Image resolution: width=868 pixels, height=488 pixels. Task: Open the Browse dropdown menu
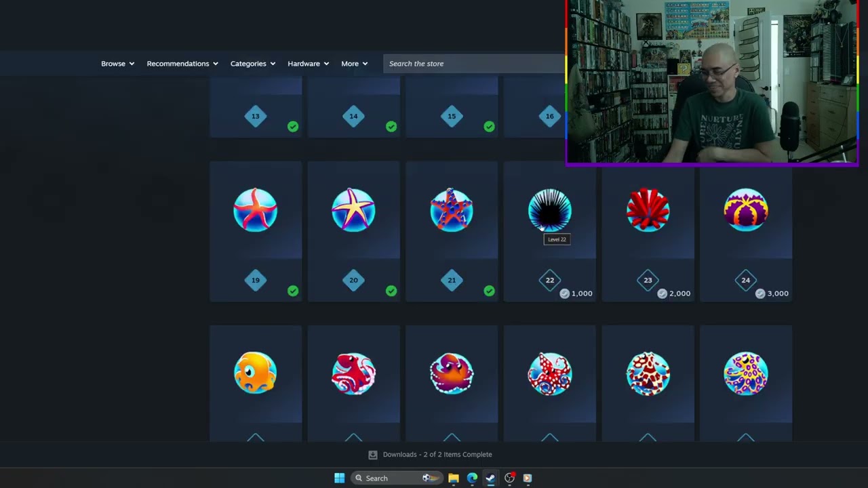tap(118, 64)
